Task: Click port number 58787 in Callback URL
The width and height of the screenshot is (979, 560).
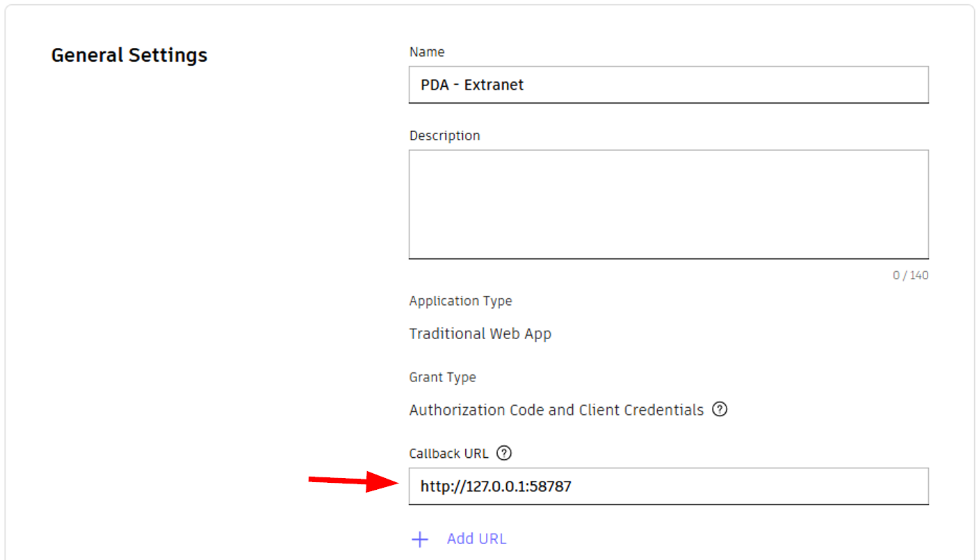Action: tap(550, 486)
